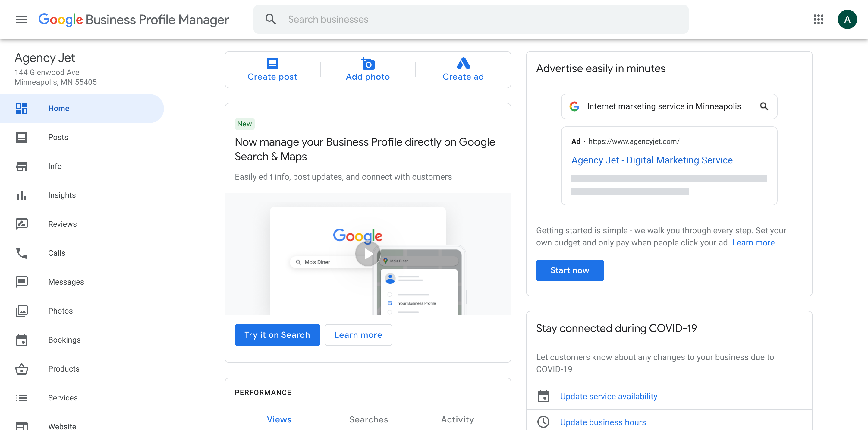Open the hamburger main menu
Image resolution: width=868 pixels, height=430 pixels.
pos(22,19)
